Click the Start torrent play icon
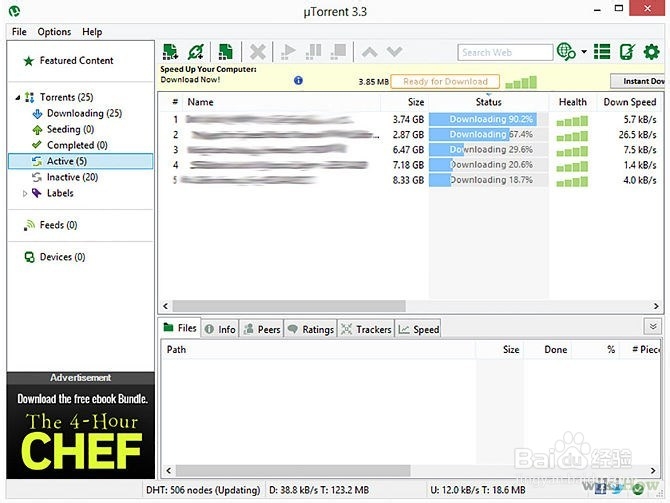This screenshot has width=670, height=503. coord(288,52)
